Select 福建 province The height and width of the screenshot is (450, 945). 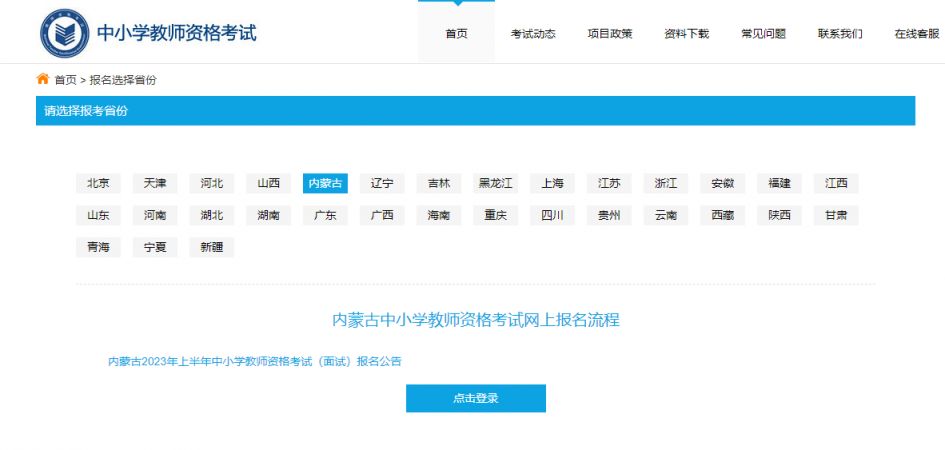(x=779, y=183)
